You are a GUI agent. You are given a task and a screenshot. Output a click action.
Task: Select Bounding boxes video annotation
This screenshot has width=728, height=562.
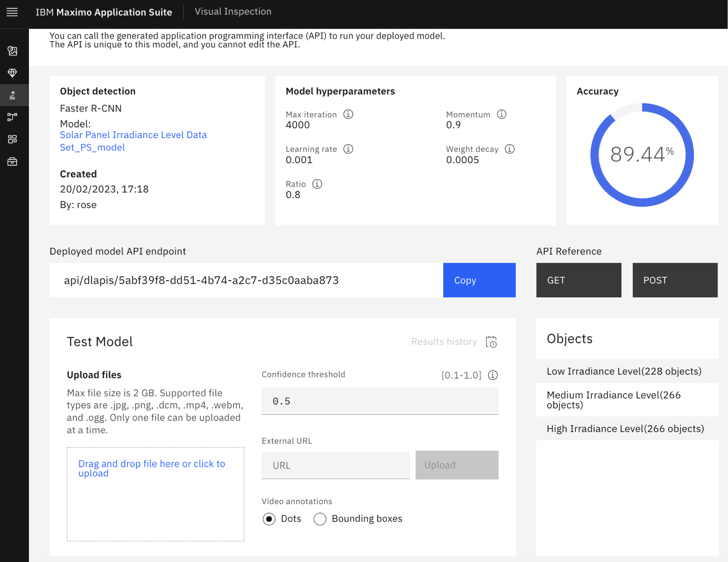pos(320,519)
